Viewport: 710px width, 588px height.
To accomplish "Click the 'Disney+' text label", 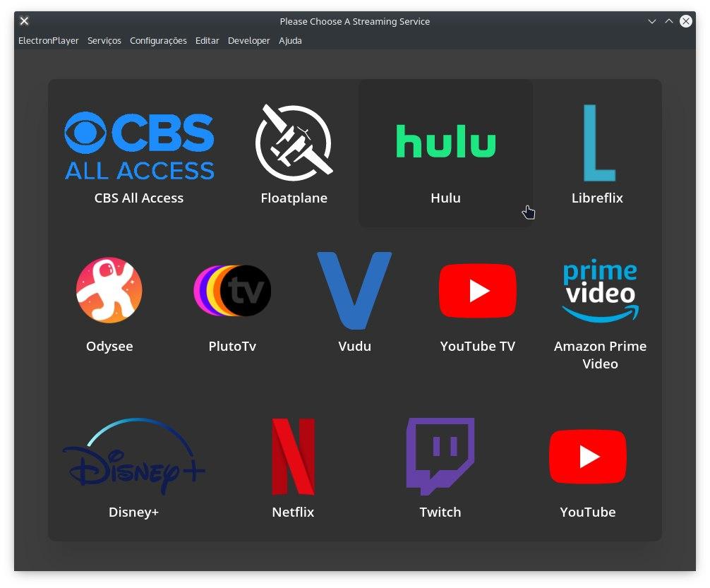I will click(x=133, y=512).
